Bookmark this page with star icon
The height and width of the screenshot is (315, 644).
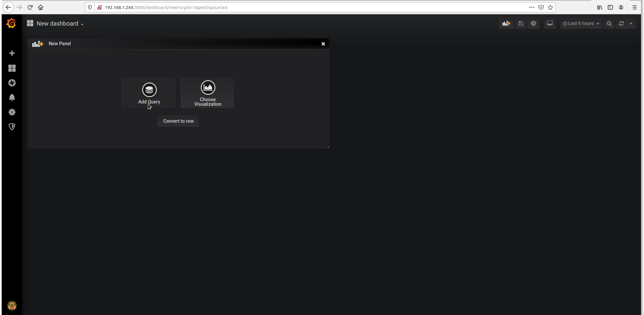[550, 7]
